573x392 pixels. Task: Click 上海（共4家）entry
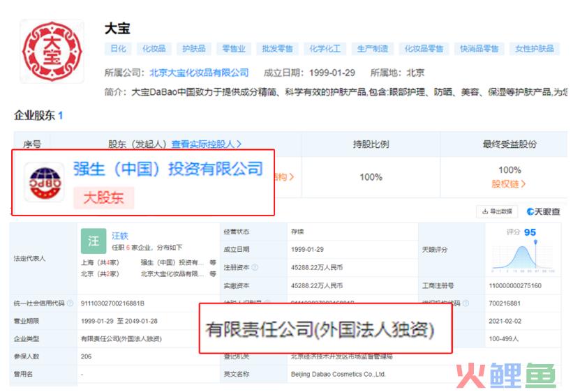tap(100, 262)
